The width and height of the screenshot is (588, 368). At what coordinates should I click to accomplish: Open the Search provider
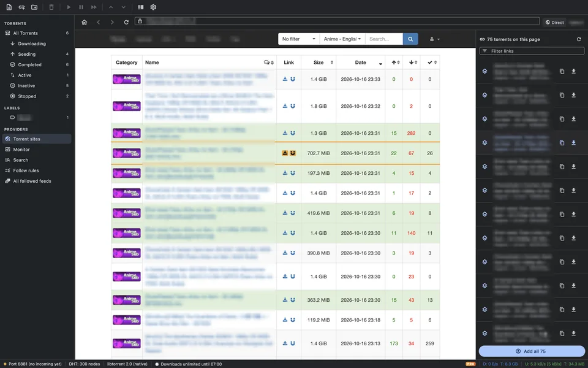click(37, 160)
